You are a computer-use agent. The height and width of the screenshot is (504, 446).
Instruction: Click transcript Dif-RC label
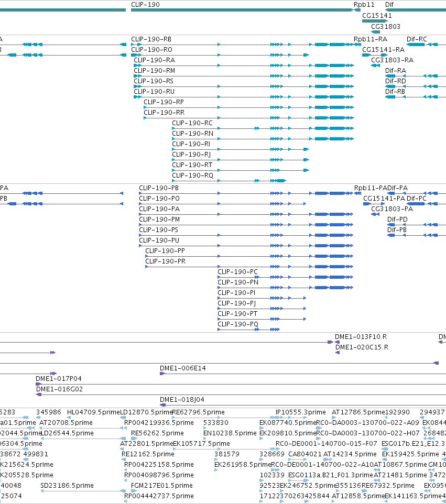[x=417, y=39]
